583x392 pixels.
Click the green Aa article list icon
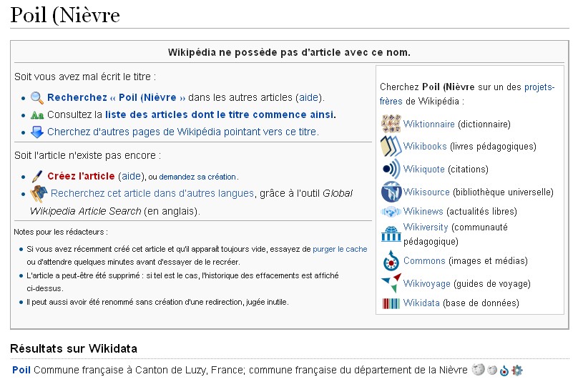[36, 115]
